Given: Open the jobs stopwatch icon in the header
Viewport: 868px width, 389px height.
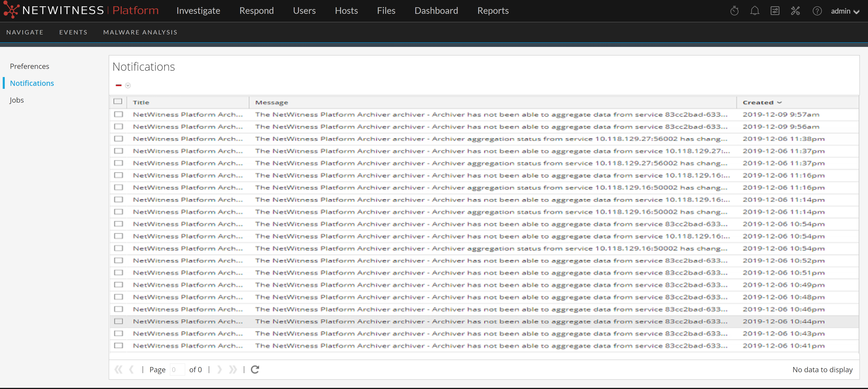Looking at the screenshot, I should tap(735, 11).
